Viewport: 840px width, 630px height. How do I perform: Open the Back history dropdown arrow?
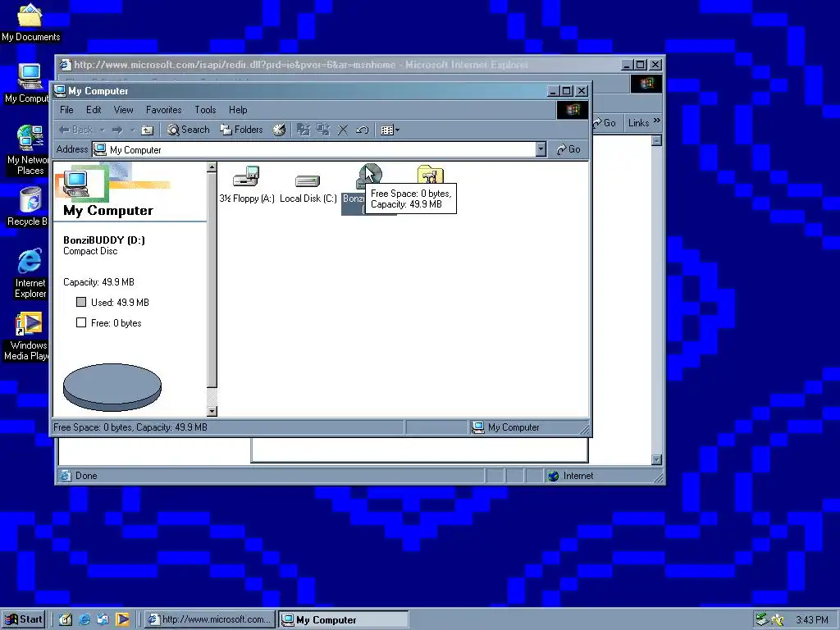point(102,130)
